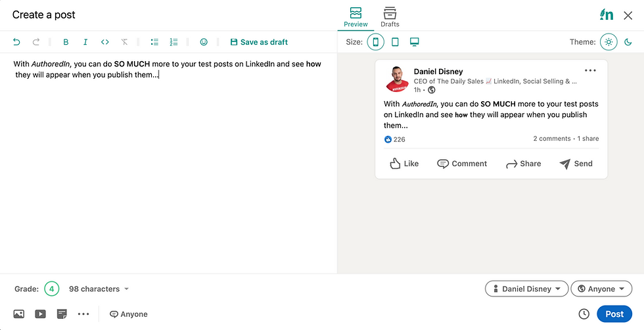Redo the last edit
The image size is (644, 330).
coord(36,42)
